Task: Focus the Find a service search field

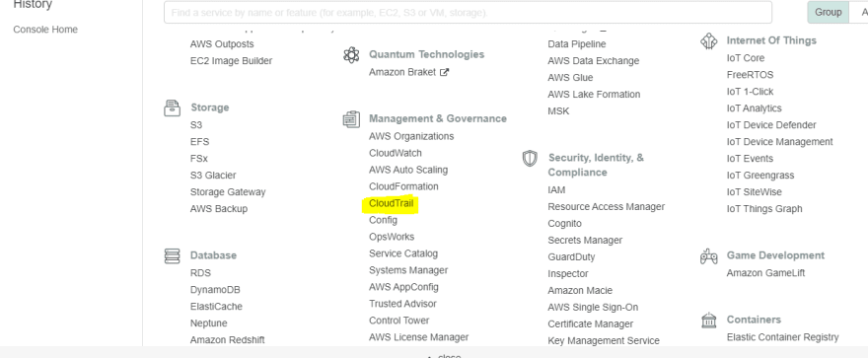Action: click(x=468, y=12)
